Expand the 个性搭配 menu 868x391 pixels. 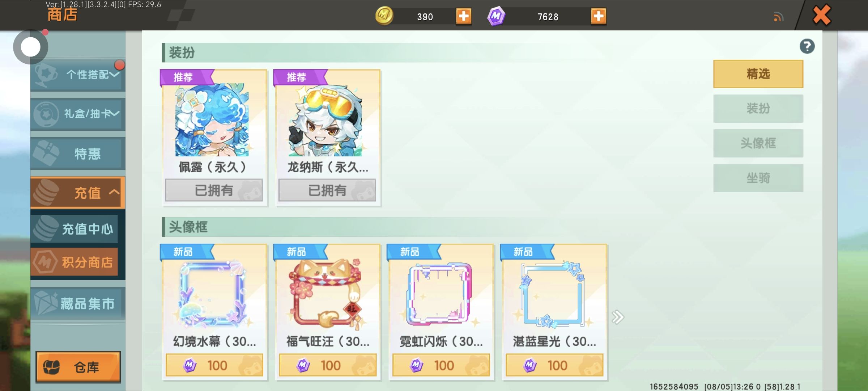[x=78, y=75]
